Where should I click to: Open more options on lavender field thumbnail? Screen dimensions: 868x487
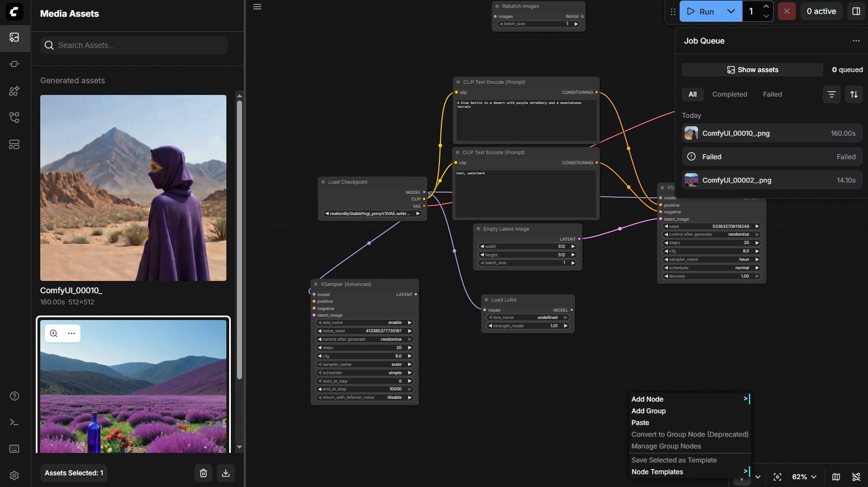pyautogui.click(x=72, y=333)
